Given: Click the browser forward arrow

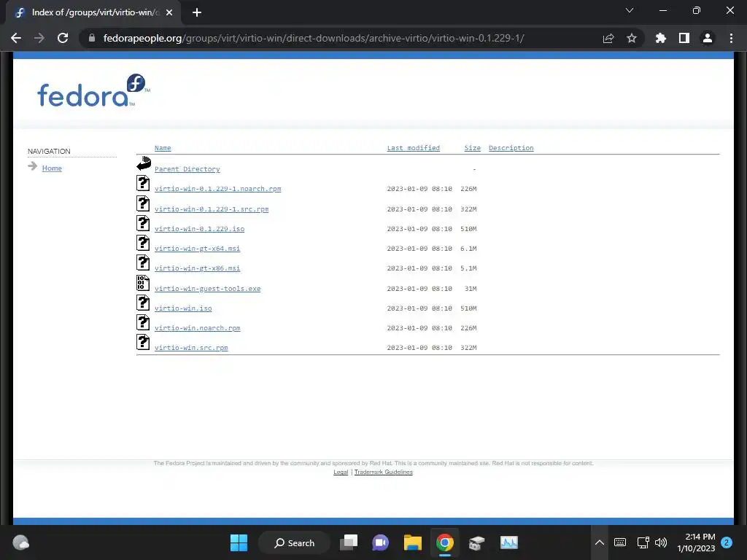Looking at the screenshot, I should [39, 38].
